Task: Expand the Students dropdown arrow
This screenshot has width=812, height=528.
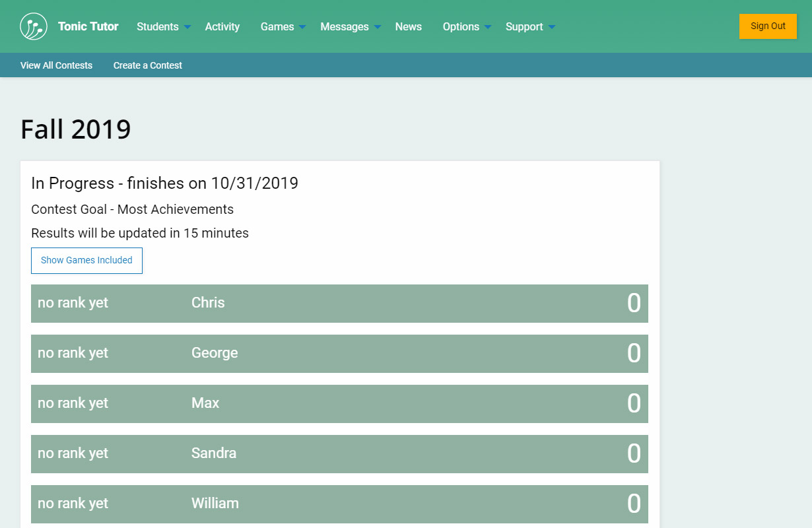Action: tap(187, 27)
